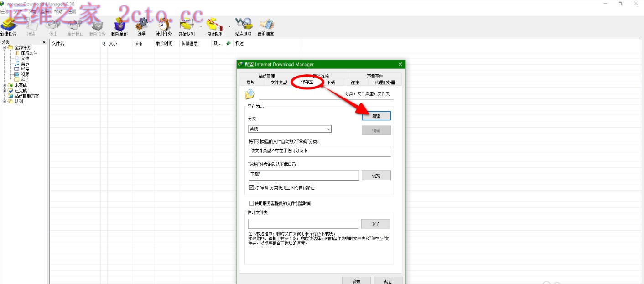Expand the Unfinished (未完成) tree node
The height and width of the screenshot is (284, 644).
[4, 85]
